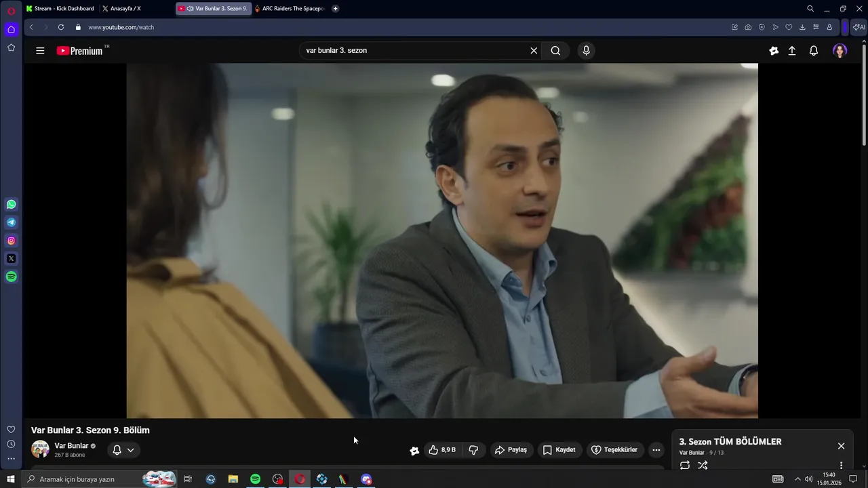Open volume control in system tray

click(x=808, y=479)
